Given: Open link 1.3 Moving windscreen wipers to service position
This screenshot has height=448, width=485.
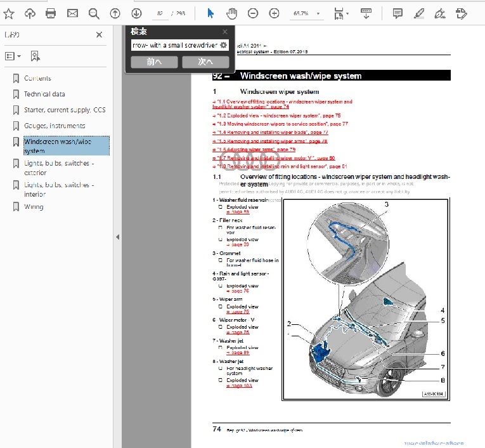Looking at the screenshot, I should (280, 124).
